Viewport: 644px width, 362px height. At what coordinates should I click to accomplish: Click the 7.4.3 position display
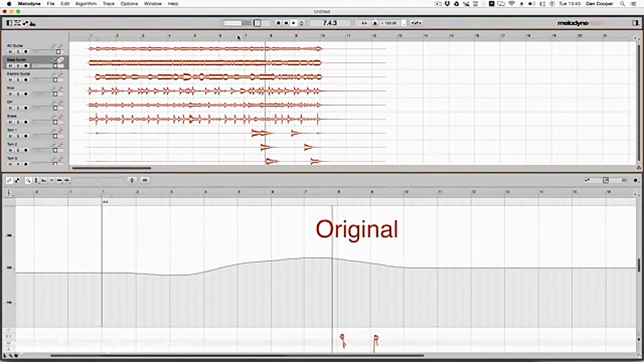(330, 23)
